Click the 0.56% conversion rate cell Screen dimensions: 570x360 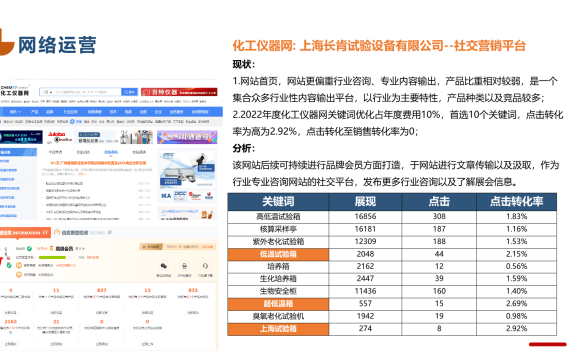click(516, 267)
